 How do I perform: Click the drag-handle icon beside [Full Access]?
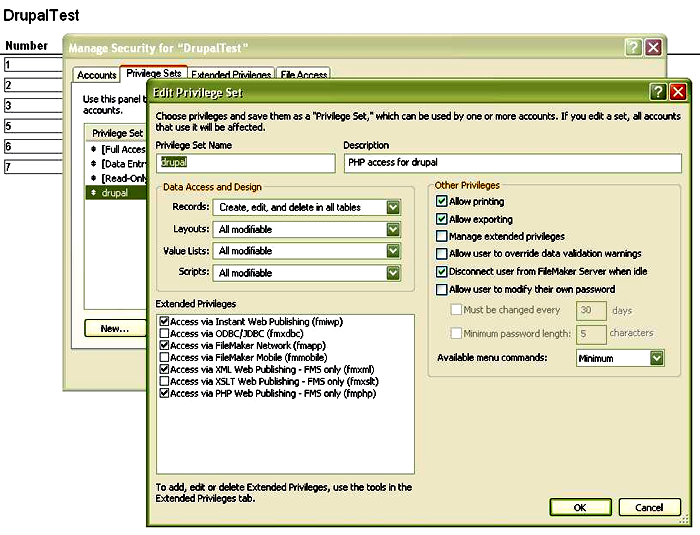click(x=93, y=149)
